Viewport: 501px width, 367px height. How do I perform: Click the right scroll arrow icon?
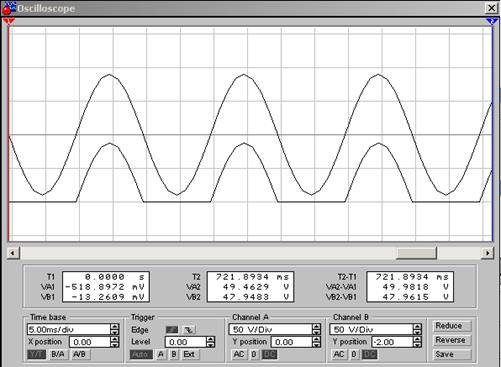tap(488, 253)
